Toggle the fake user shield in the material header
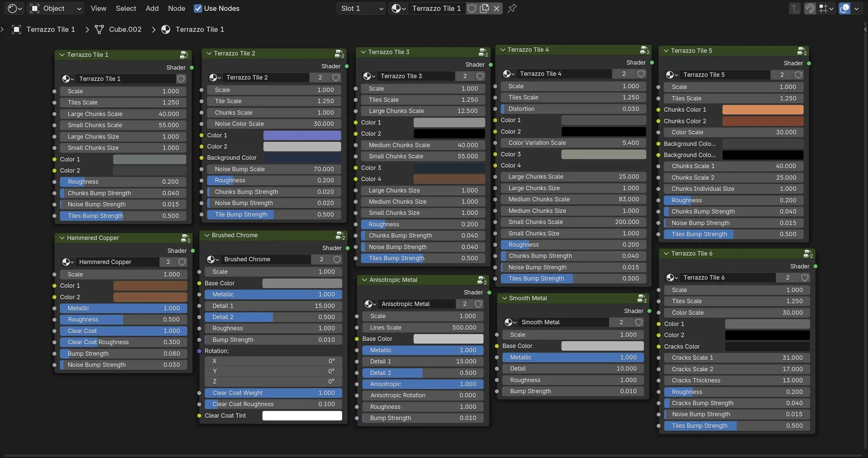This screenshot has height=458, width=868. tap(472, 8)
